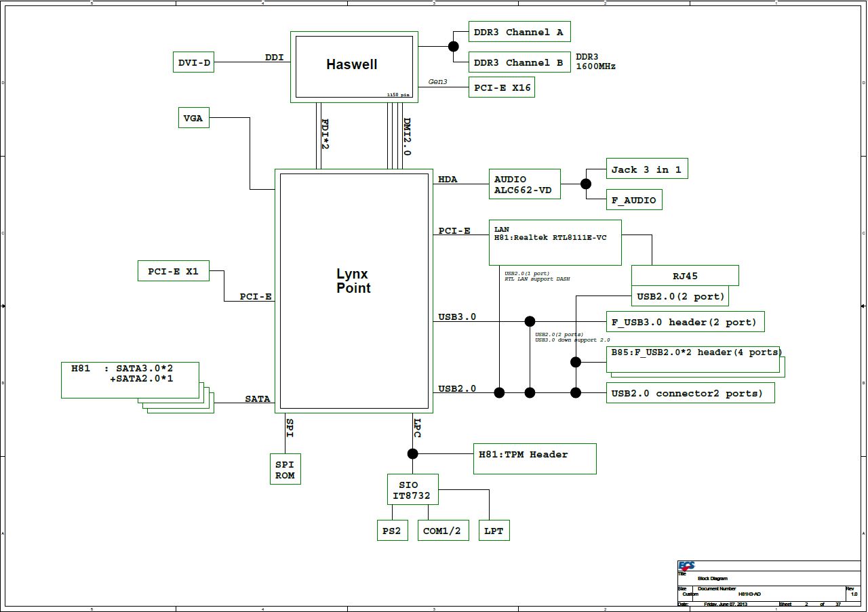Viewport: 868px width, 612px height.
Task: Select the DDR3 1600MHz note
Action: (595, 62)
